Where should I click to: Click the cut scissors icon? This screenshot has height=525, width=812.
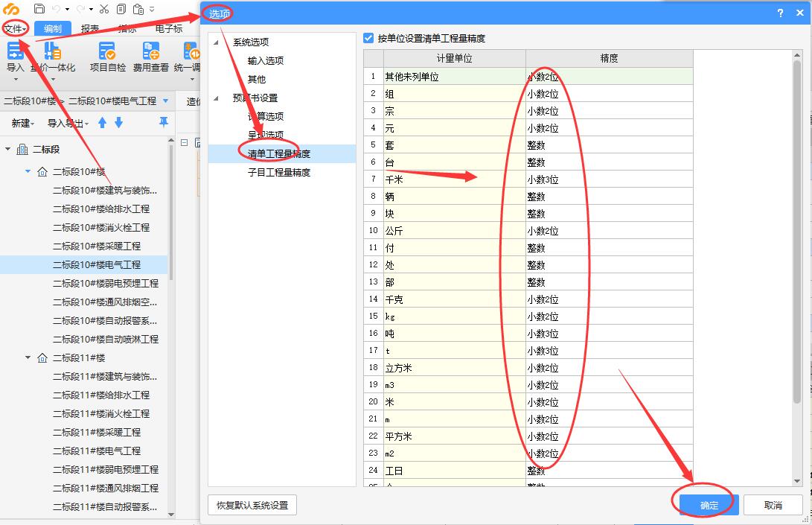pos(104,9)
